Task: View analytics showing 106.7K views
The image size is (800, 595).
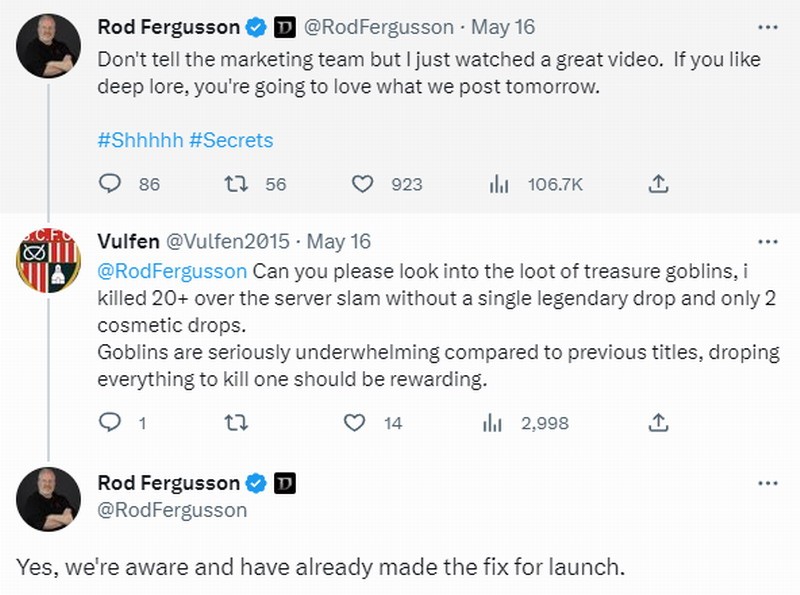Action: 498,184
